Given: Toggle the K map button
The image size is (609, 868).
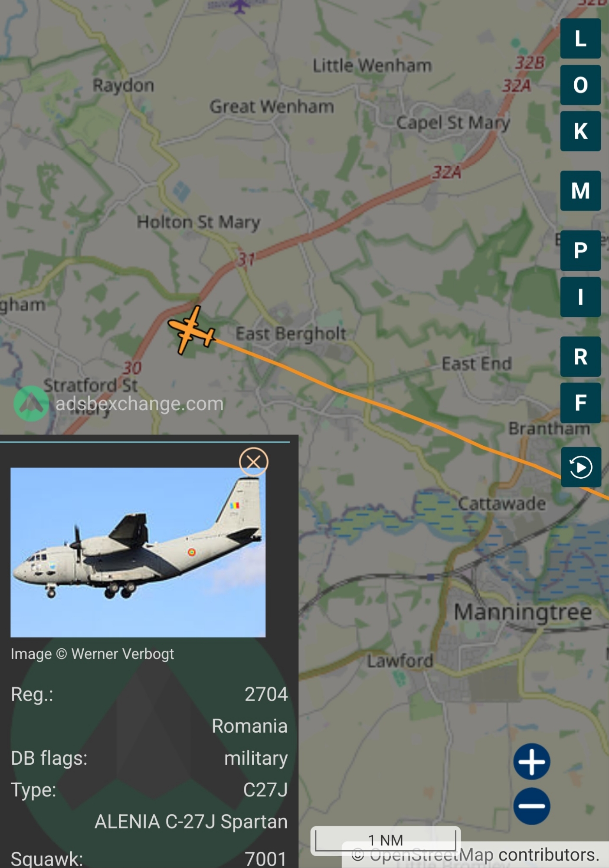Looking at the screenshot, I should pyautogui.click(x=580, y=131).
